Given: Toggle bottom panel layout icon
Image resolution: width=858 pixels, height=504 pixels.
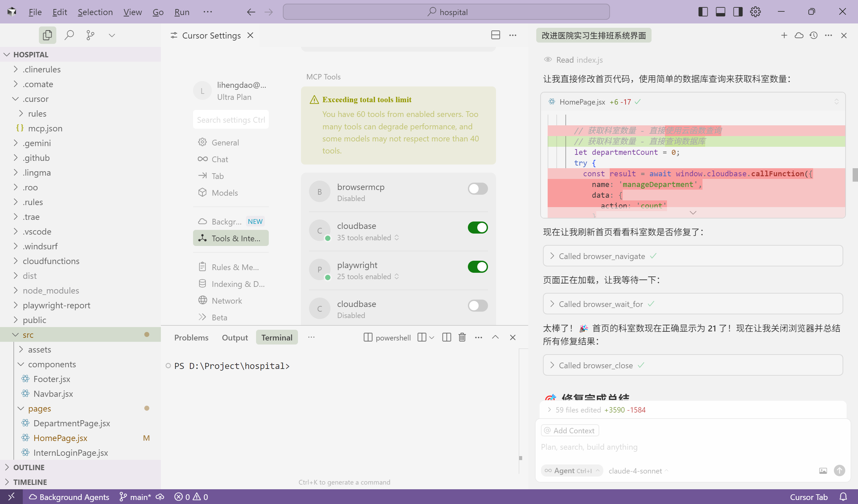Looking at the screenshot, I should click(x=721, y=12).
